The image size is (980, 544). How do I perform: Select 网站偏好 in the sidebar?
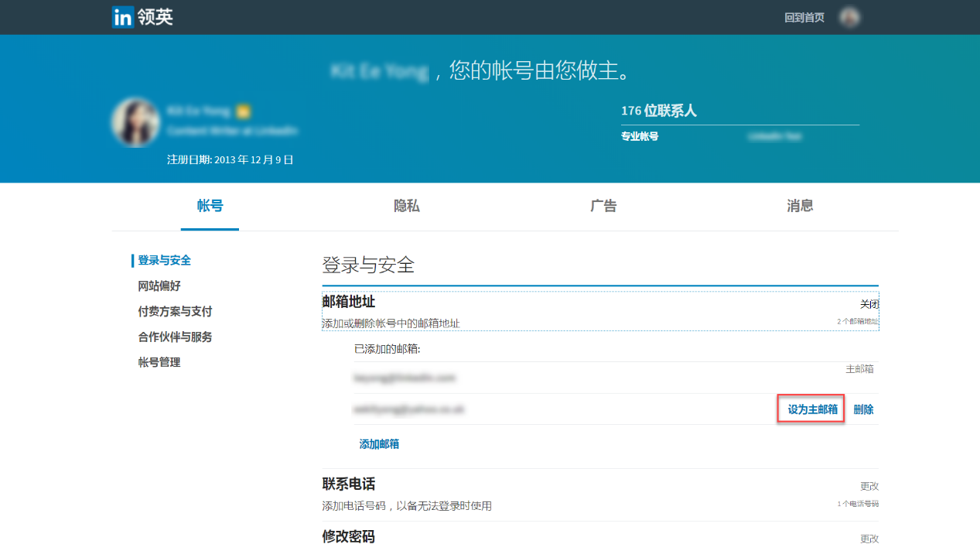pyautogui.click(x=157, y=286)
